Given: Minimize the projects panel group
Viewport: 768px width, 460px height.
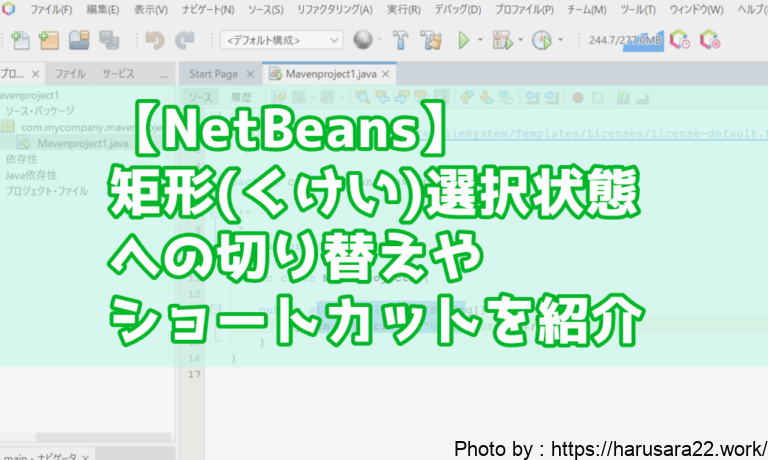Looking at the screenshot, I should (164, 76).
